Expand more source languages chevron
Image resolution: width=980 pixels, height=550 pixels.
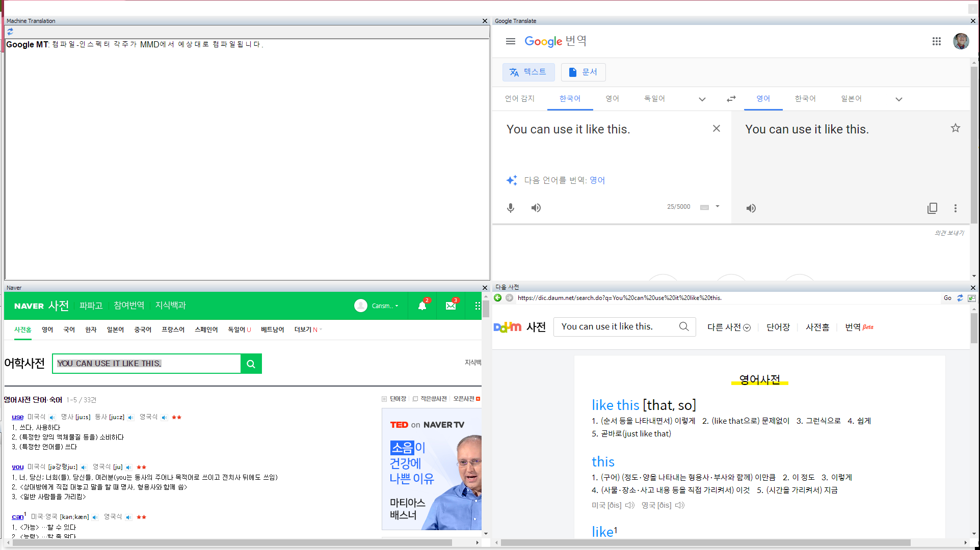(x=702, y=99)
